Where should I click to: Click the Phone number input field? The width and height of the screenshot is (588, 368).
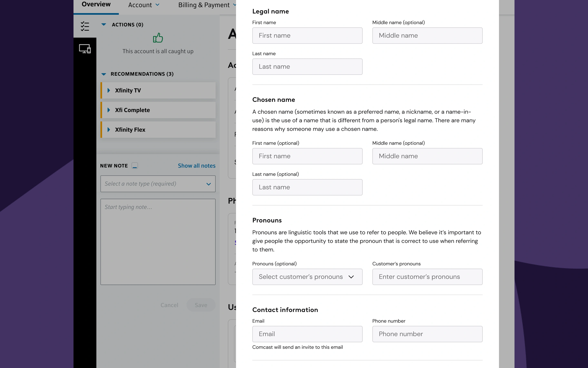pos(427,334)
